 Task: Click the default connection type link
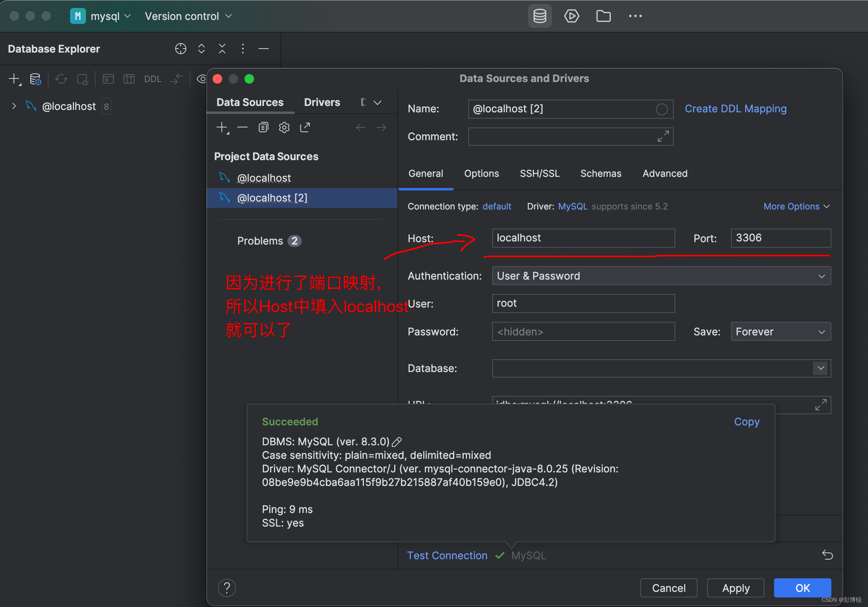[497, 206]
